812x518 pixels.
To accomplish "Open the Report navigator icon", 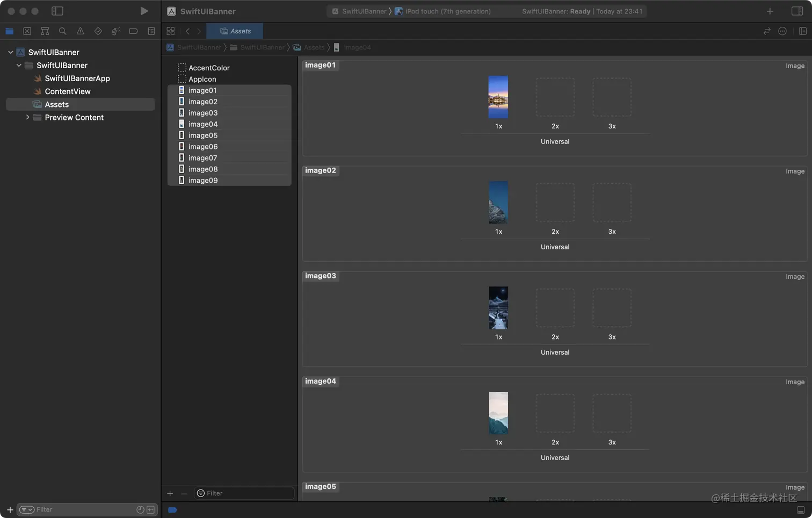I will (151, 31).
